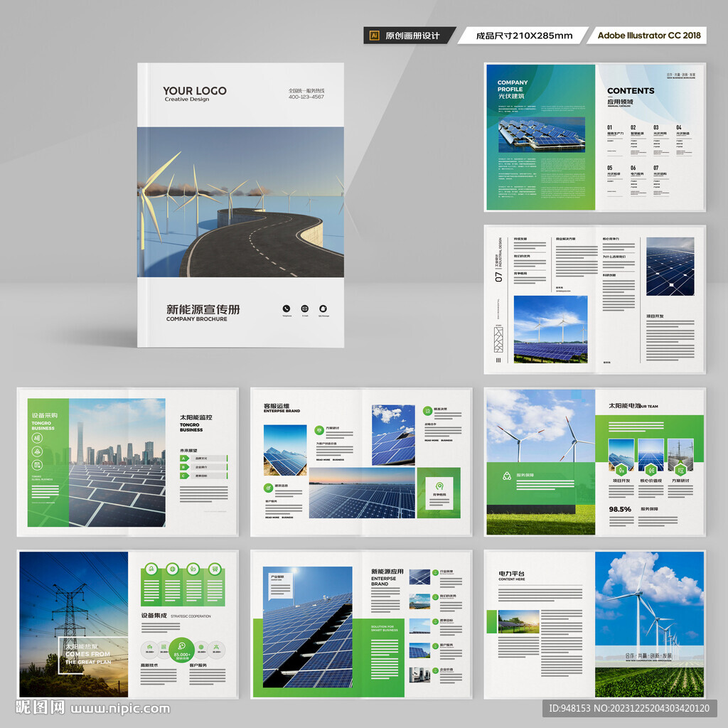Click the COMPANY PROFILE heading
Viewport: 728px width, 728px height.
(513, 85)
